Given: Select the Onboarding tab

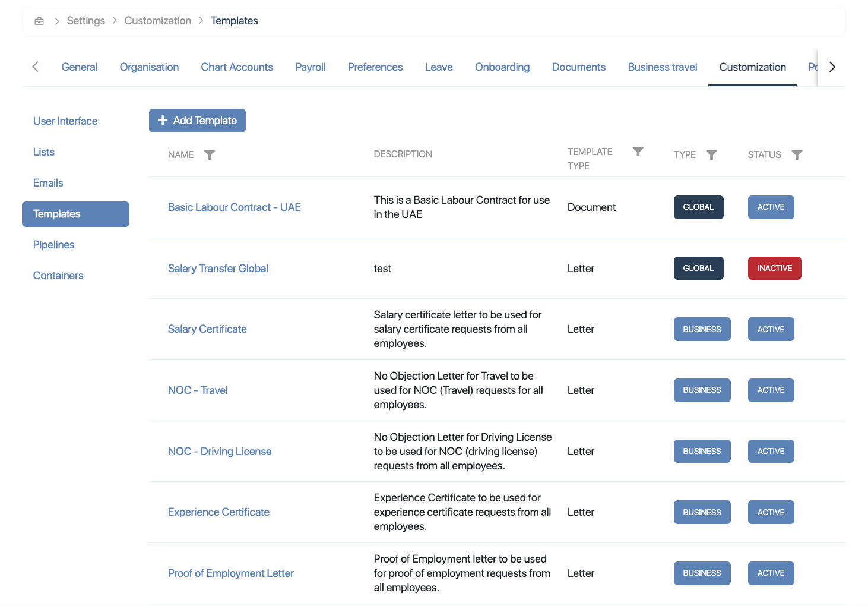Looking at the screenshot, I should coord(502,67).
